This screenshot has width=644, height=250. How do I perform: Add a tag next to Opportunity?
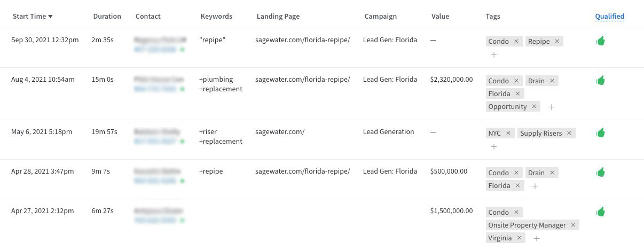(552, 107)
